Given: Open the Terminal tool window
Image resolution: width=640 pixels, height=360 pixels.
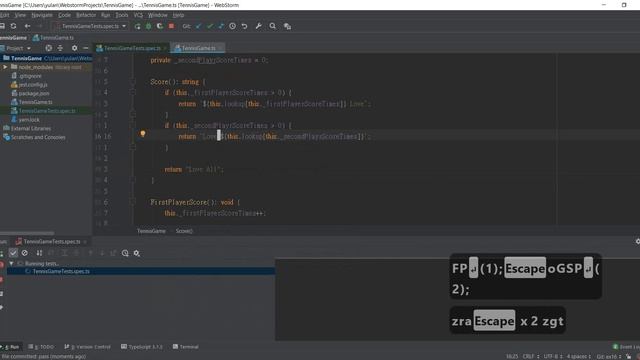Looking at the screenshot, I should (186, 347).
